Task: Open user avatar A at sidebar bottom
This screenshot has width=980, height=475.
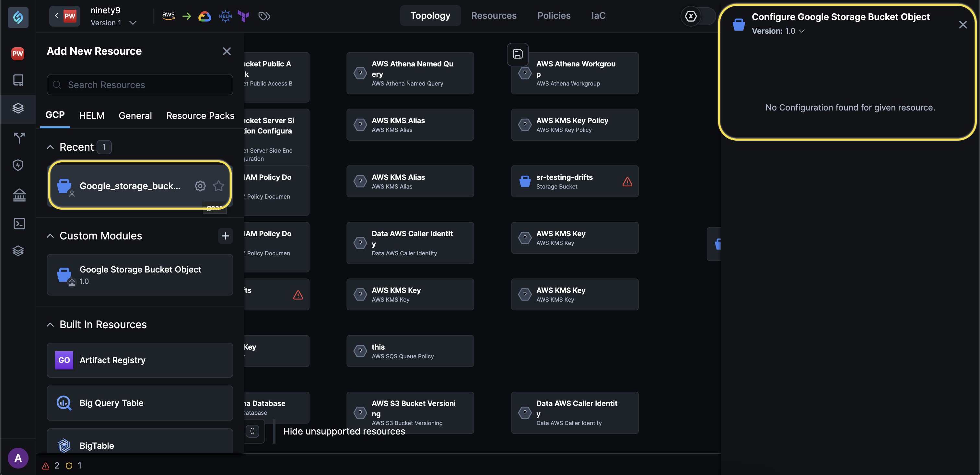Action: 18,458
